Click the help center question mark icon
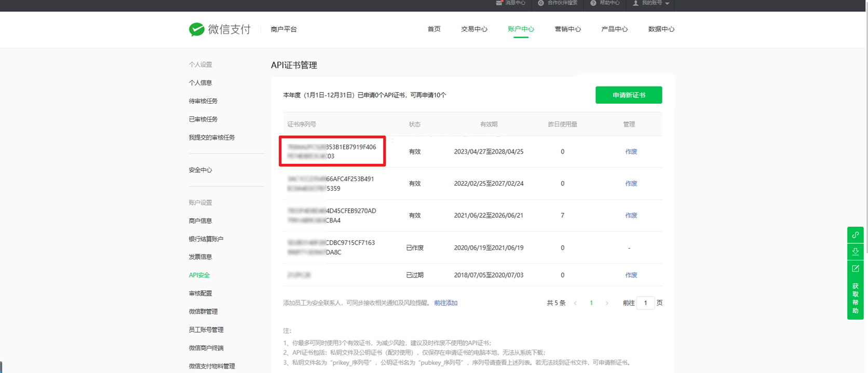Viewport: 868px width, 373px height. tap(593, 3)
